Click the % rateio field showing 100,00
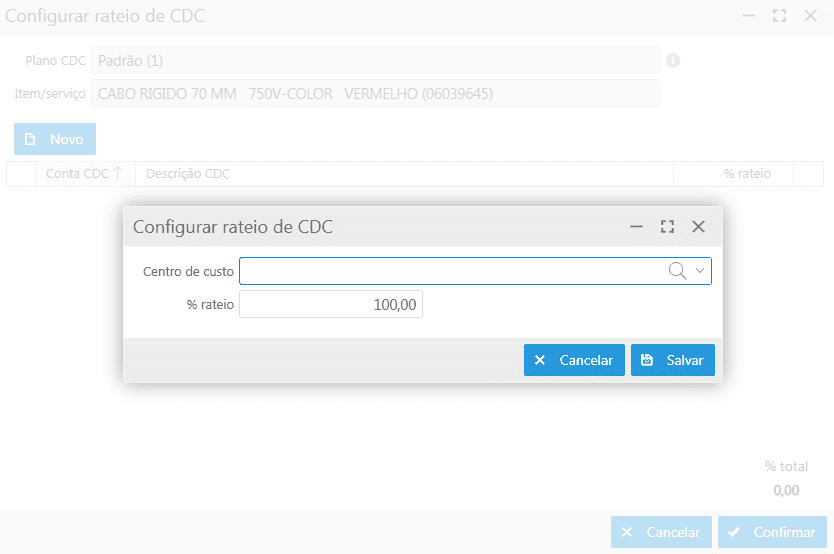The image size is (834, 554). point(331,304)
